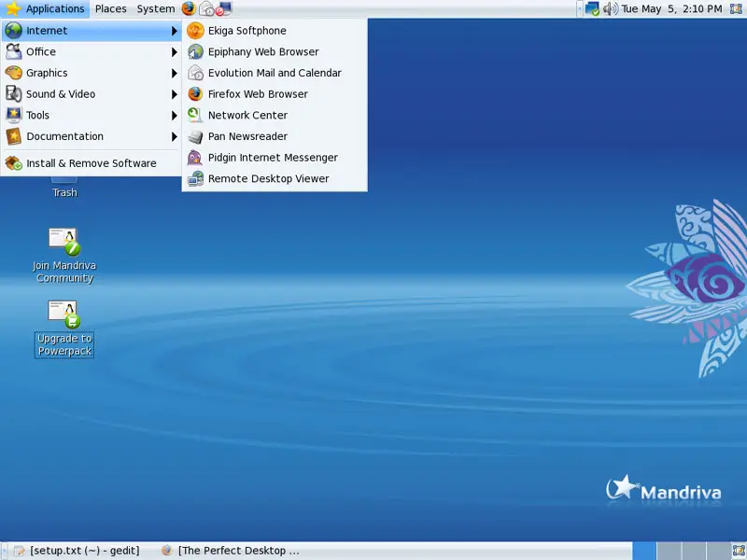Click the launcher icon right of Evolution in top panel

click(223, 8)
